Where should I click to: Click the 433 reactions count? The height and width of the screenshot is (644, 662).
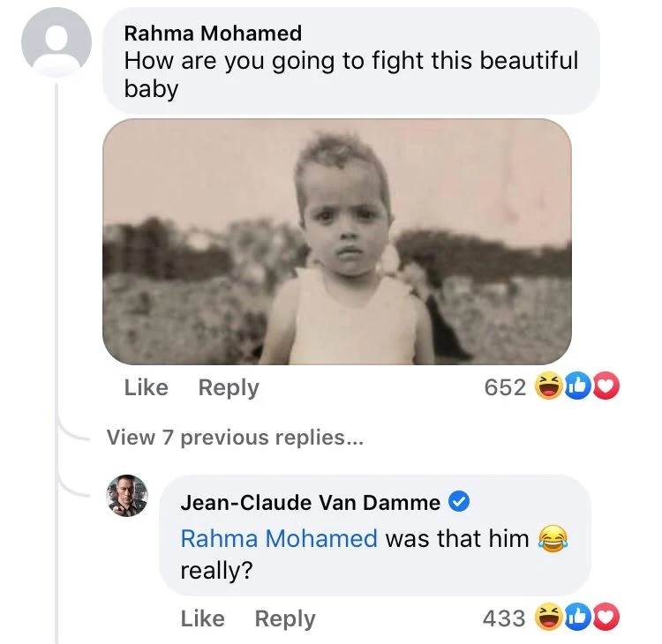pos(504,618)
